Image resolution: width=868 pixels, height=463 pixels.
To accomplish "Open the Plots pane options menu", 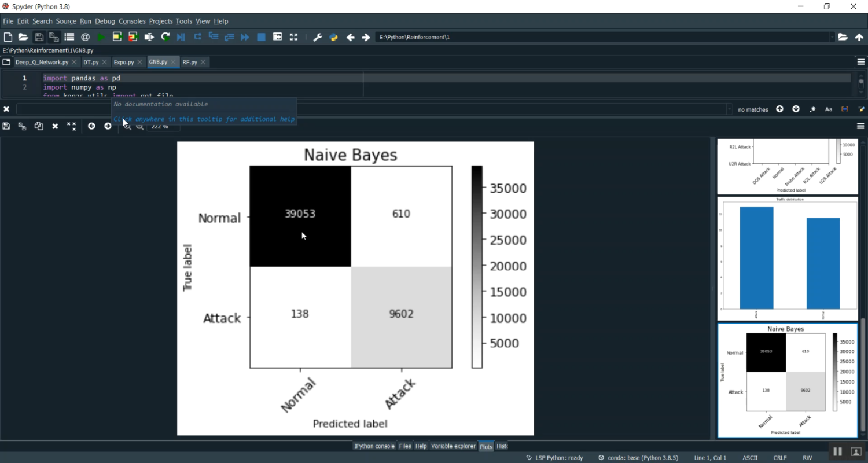I will 860,126.
